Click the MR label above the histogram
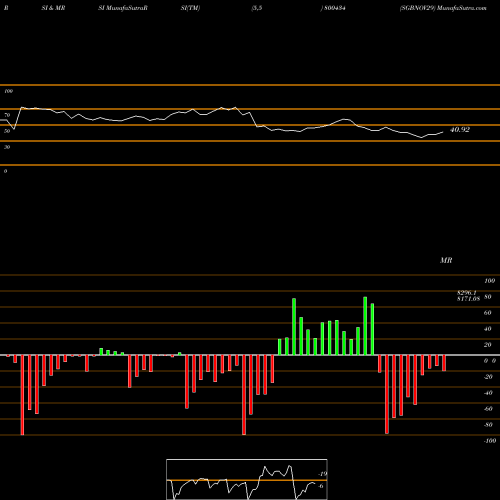 [446, 260]
